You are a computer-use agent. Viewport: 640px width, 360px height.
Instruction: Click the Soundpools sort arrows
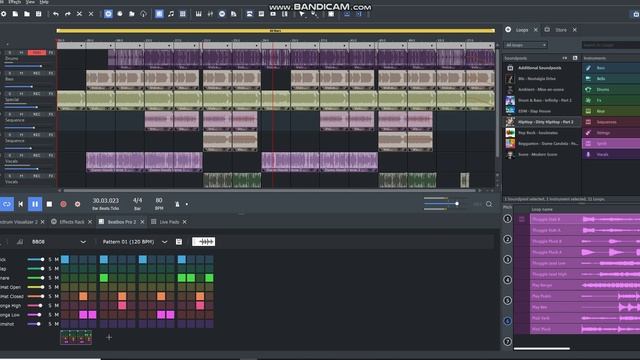point(564,58)
